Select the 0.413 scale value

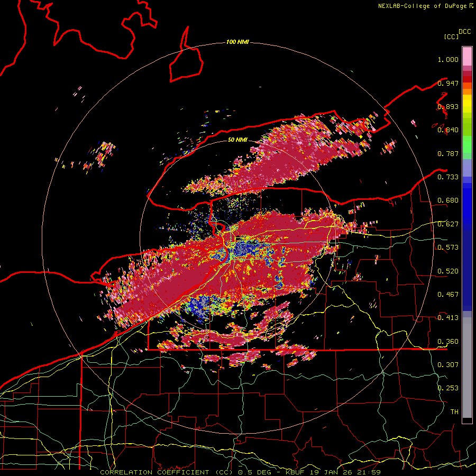tap(448, 318)
